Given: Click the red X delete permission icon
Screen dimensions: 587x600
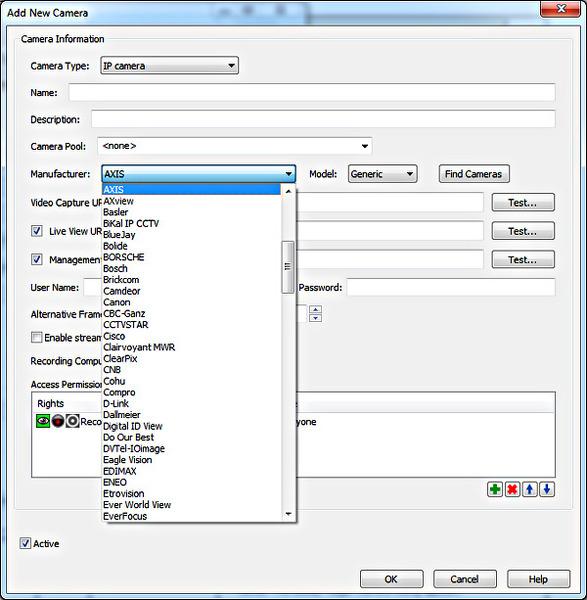Looking at the screenshot, I should coord(512,489).
